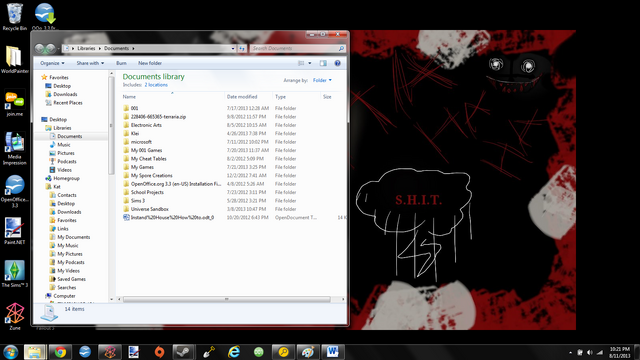Sort by the Name column header

[x=129, y=97]
